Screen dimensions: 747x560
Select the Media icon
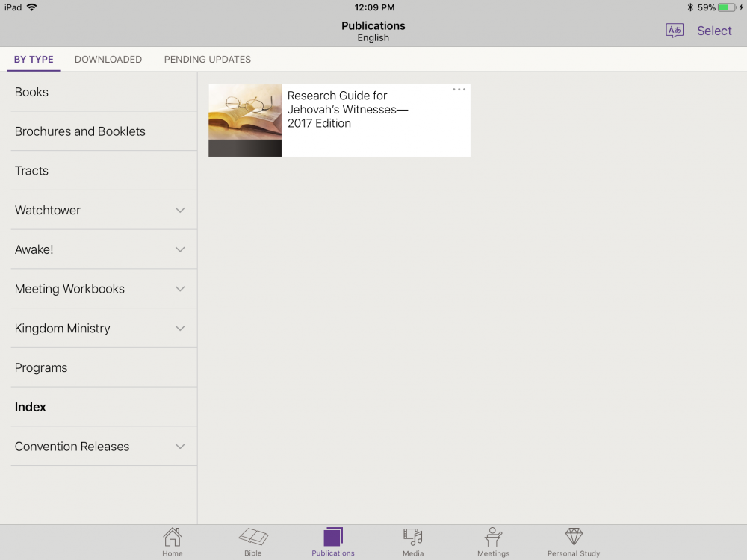413,538
